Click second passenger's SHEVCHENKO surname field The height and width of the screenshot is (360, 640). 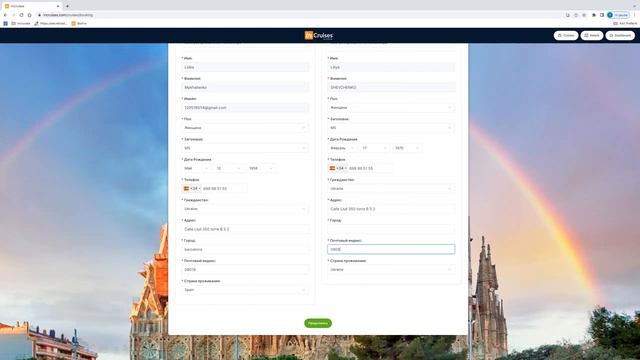point(391,87)
